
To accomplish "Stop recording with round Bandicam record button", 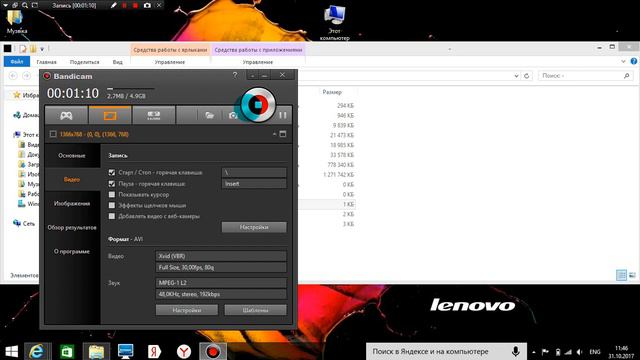I will tap(258, 105).
